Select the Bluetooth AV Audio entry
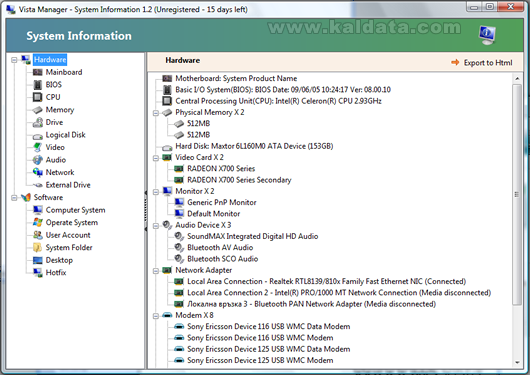The height and width of the screenshot is (375, 530). [220, 248]
